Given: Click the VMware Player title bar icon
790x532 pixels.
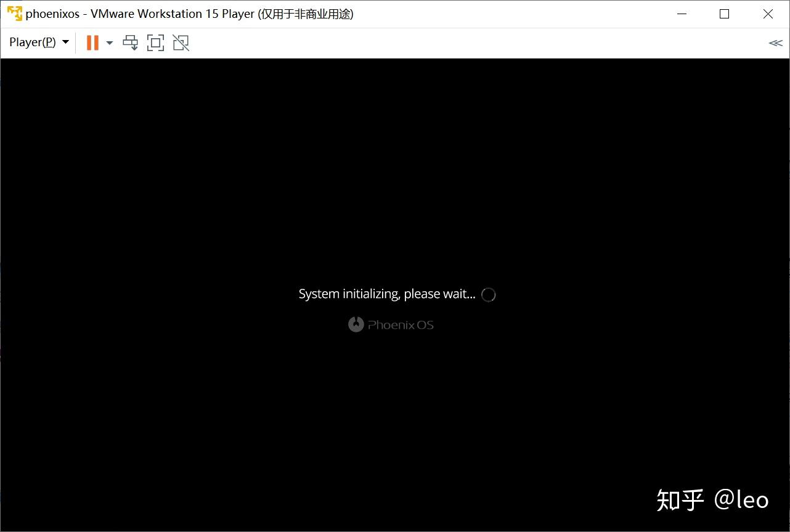Looking at the screenshot, I should [x=14, y=14].
